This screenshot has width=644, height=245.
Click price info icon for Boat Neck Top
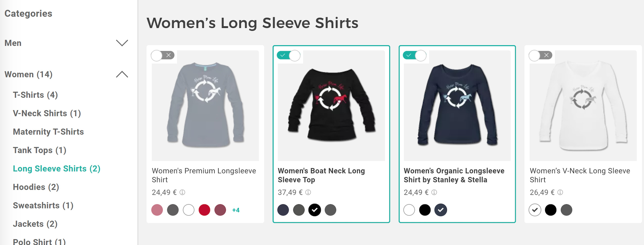click(308, 192)
